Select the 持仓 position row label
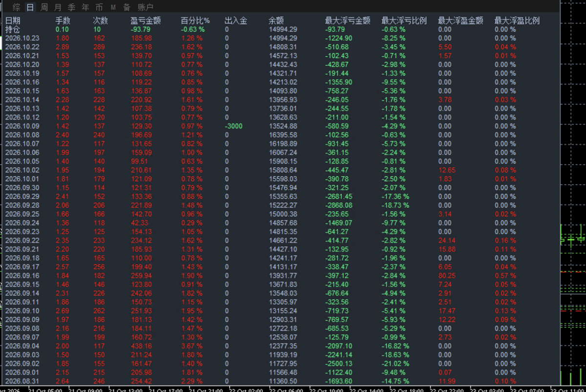This screenshot has width=586, height=392. [13, 29]
